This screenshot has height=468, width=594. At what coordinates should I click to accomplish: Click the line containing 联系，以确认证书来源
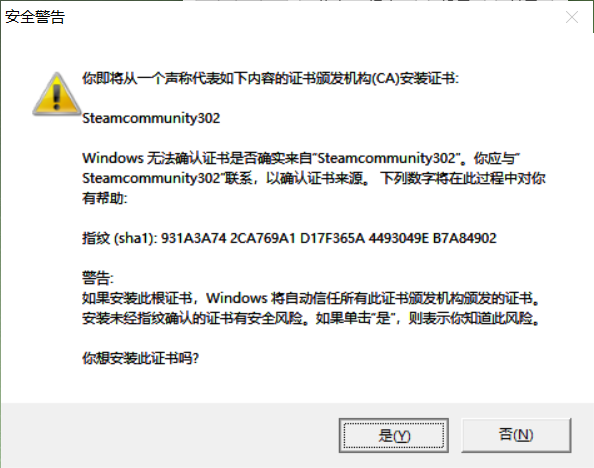pos(314,178)
